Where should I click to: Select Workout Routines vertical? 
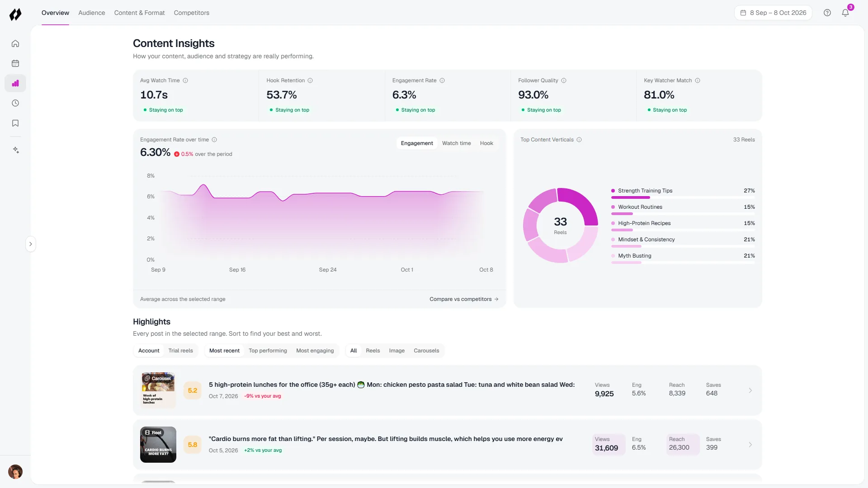[640, 207]
